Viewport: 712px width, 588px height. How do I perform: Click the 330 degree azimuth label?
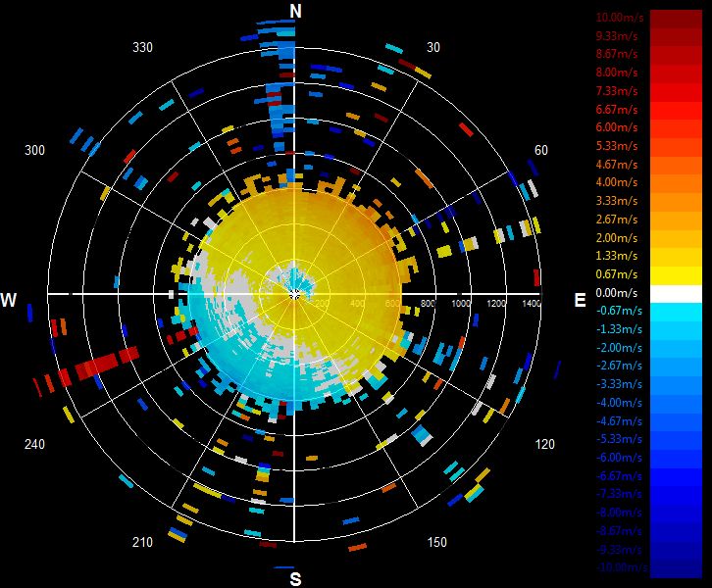pyautogui.click(x=142, y=48)
